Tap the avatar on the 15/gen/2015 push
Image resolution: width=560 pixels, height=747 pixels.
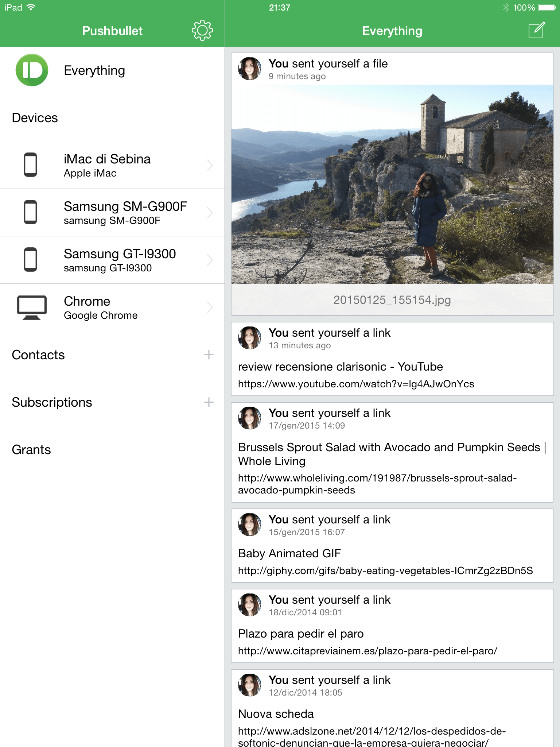pos(250,525)
